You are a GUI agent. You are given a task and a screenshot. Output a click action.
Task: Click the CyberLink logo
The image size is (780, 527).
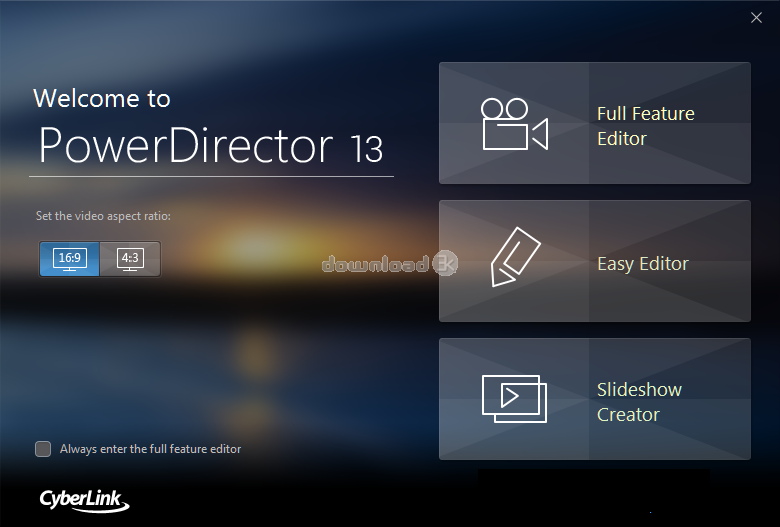click(x=85, y=500)
